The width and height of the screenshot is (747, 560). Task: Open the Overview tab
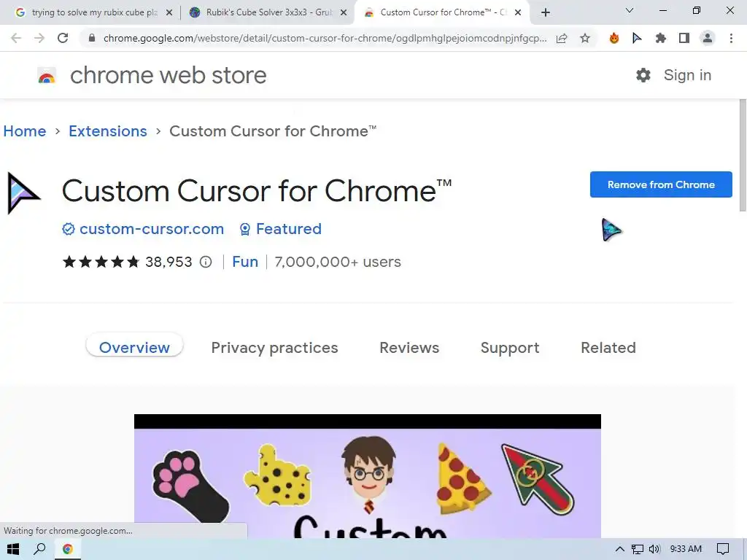coord(134,348)
